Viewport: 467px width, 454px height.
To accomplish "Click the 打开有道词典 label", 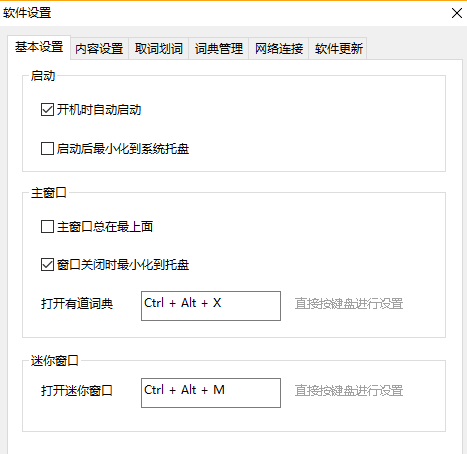I will [x=77, y=304].
